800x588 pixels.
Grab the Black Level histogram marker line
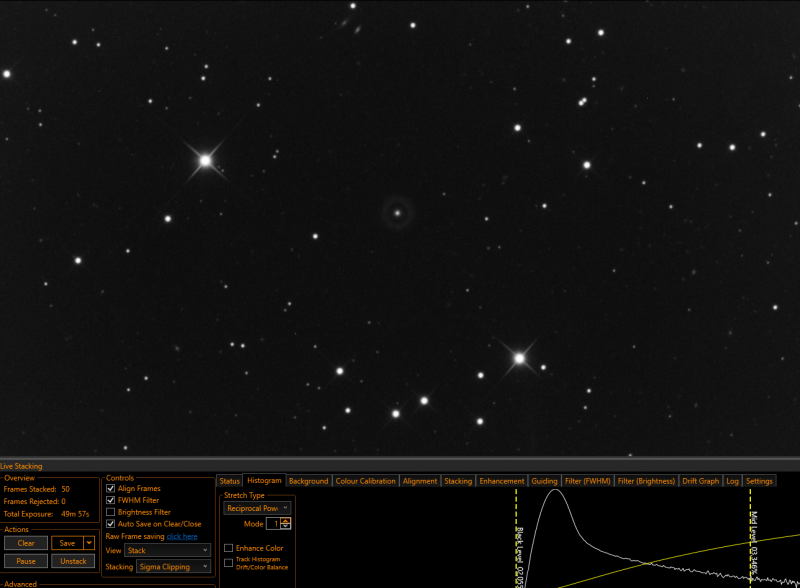coord(516,538)
